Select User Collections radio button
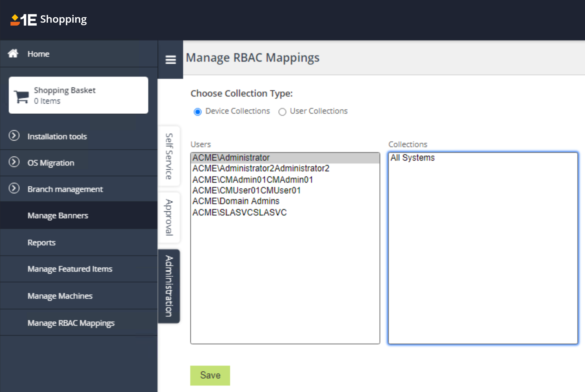This screenshot has height=392, width=585. [282, 112]
